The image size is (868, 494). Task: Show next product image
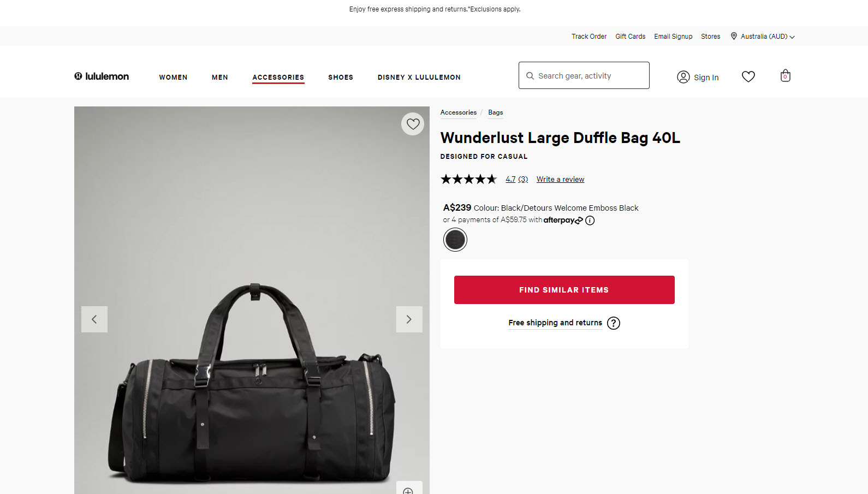coord(409,319)
